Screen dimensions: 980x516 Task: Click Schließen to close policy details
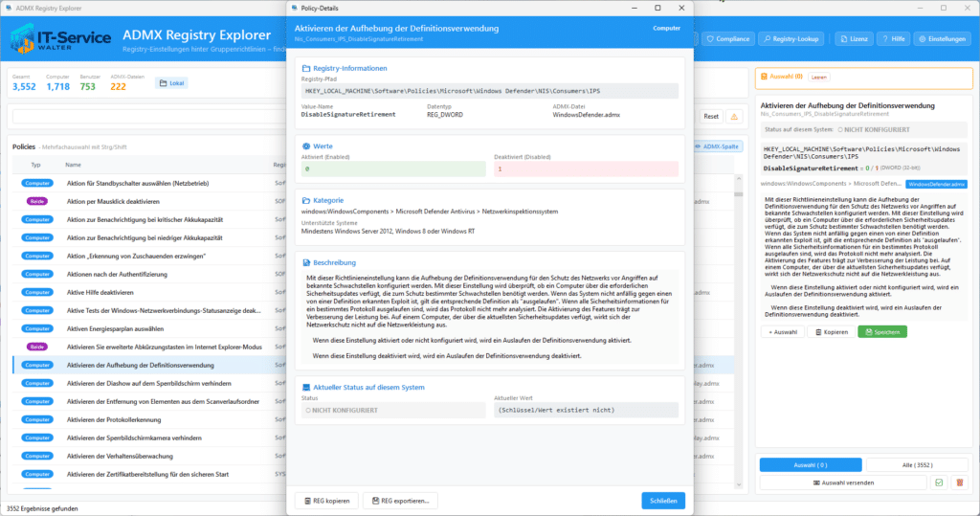click(x=663, y=501)
